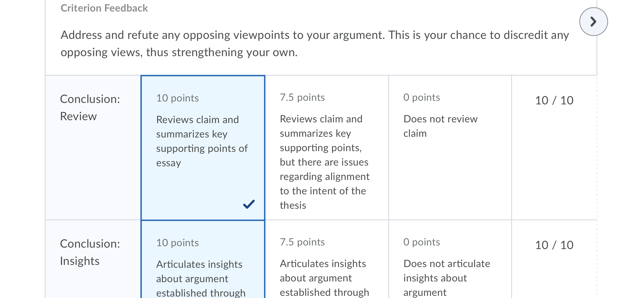
Task: Click the 10 / 10 score for Conclusion: Insights
Action: pos(554,245)
